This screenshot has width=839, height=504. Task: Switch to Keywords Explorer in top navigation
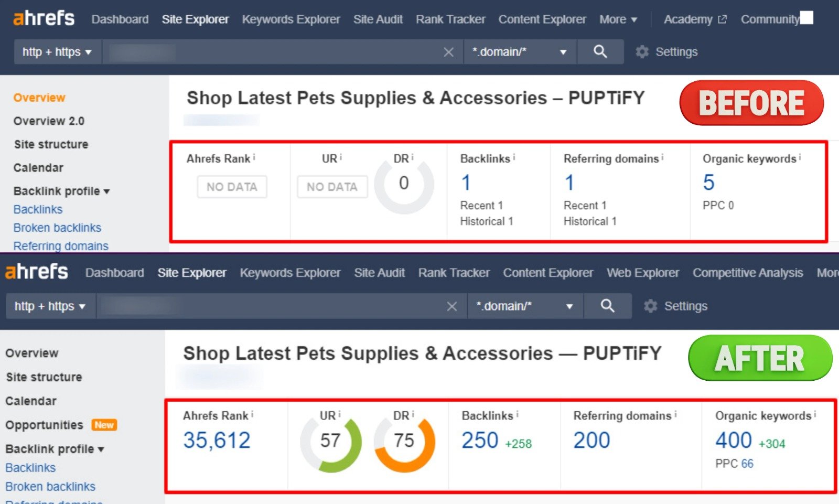click(x=291, y=19)
